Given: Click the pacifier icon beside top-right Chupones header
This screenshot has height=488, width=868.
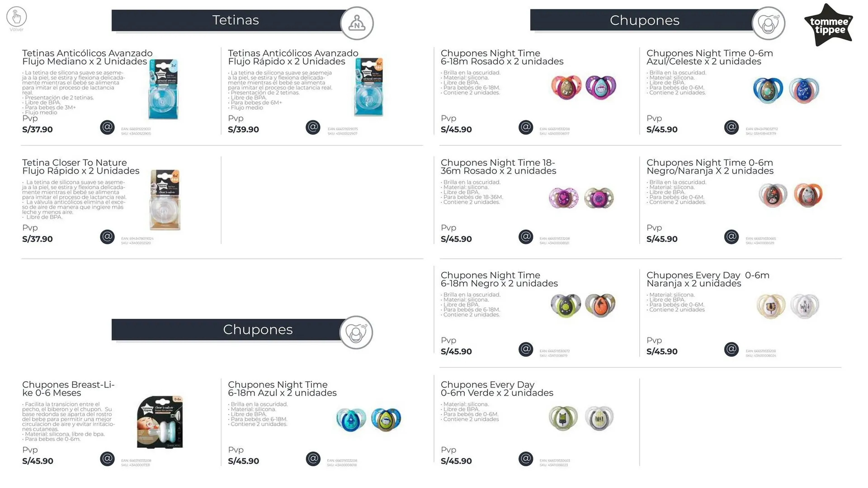Looking at the screenshot, I should (x=768, y=23).
